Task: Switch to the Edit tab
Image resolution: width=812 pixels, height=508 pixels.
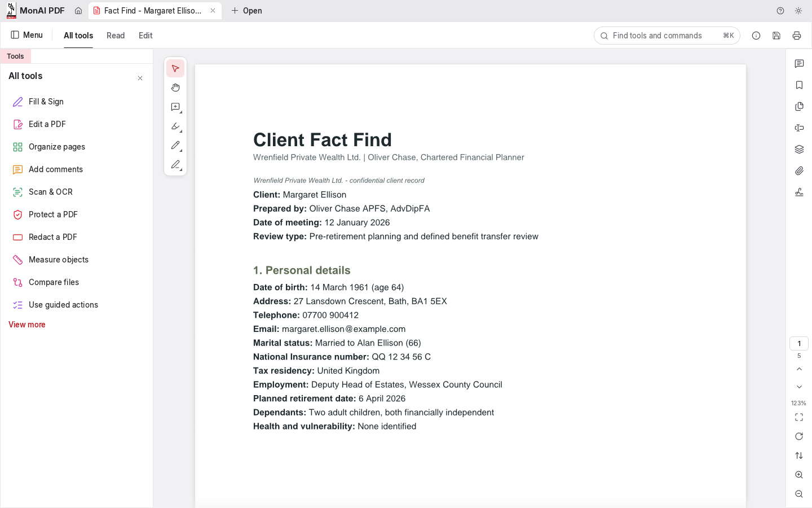Action: click(x=145, y=36)
